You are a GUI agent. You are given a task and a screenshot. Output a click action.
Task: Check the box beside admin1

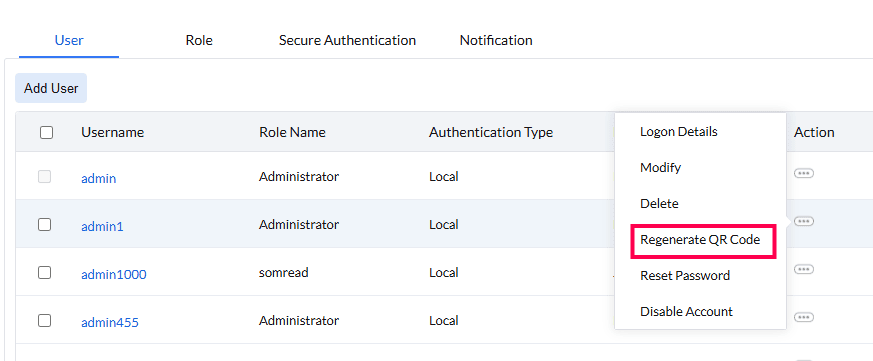(x=45, y=225)
